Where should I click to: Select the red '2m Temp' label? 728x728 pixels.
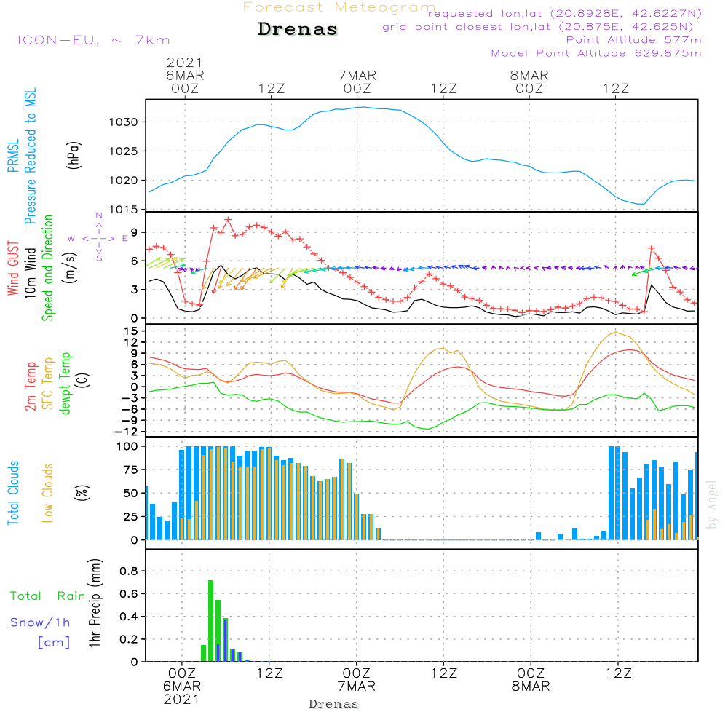(30, 387)
